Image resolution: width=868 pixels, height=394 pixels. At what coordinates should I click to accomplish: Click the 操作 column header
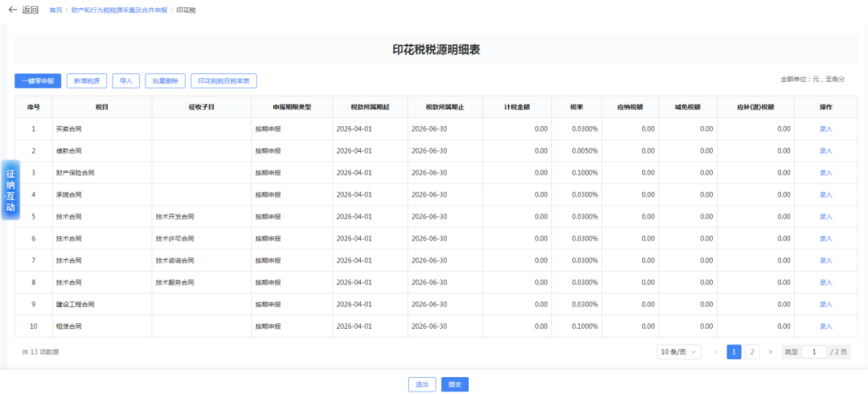(x=826, y=107)
